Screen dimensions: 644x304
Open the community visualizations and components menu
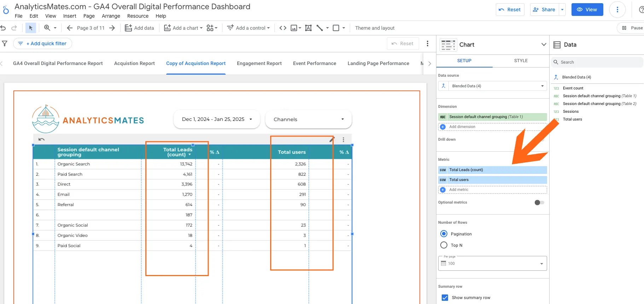click(x=212, y=28)
